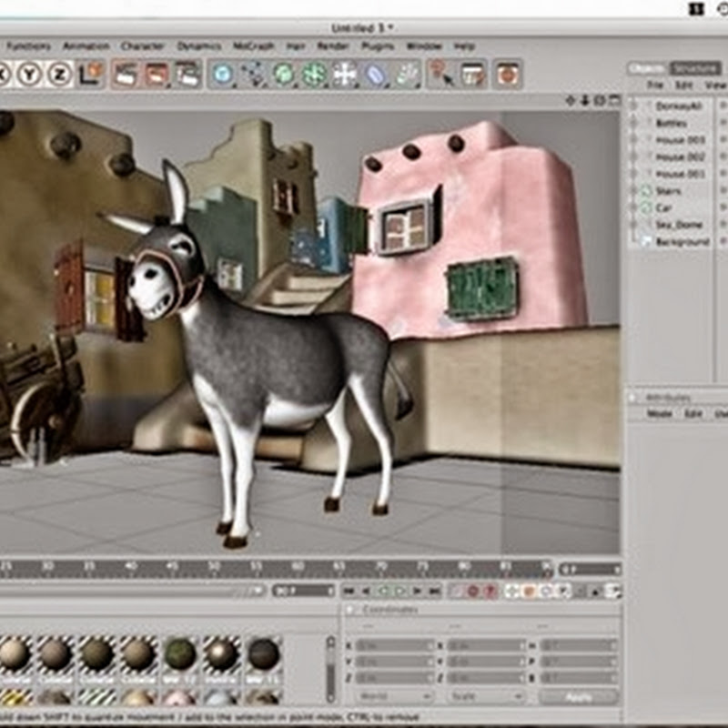728x728 pixels.
Task: Expand the Stairs object in tree
Action: (634, 191)
